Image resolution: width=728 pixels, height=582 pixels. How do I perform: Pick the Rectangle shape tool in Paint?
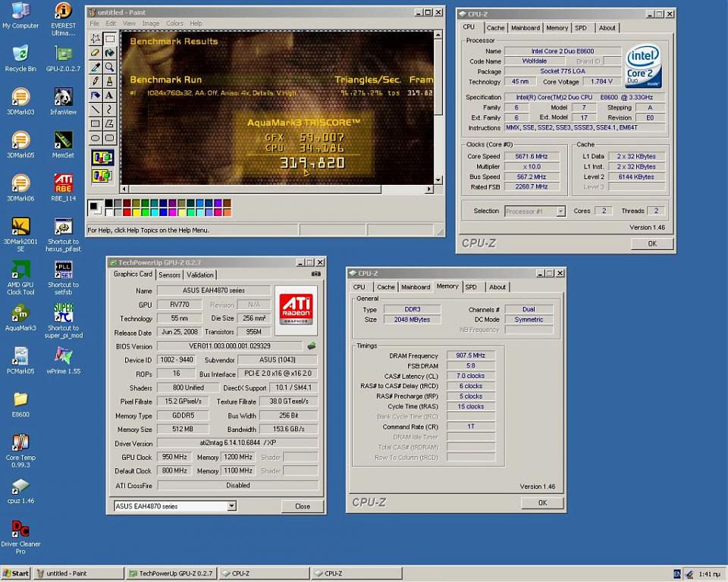pyautogui.click(x=96, y=124)
